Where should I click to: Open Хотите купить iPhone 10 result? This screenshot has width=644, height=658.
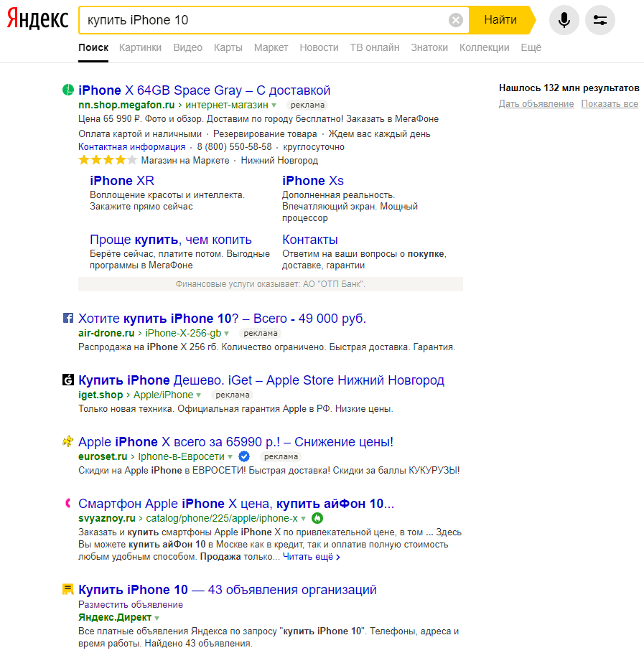point(222,319)
